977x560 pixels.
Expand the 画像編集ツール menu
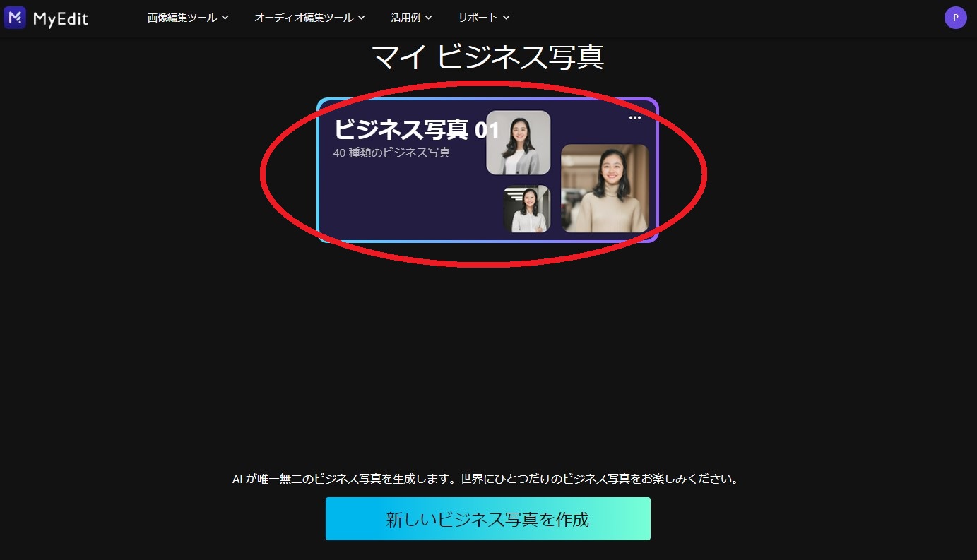coord(188,18)
